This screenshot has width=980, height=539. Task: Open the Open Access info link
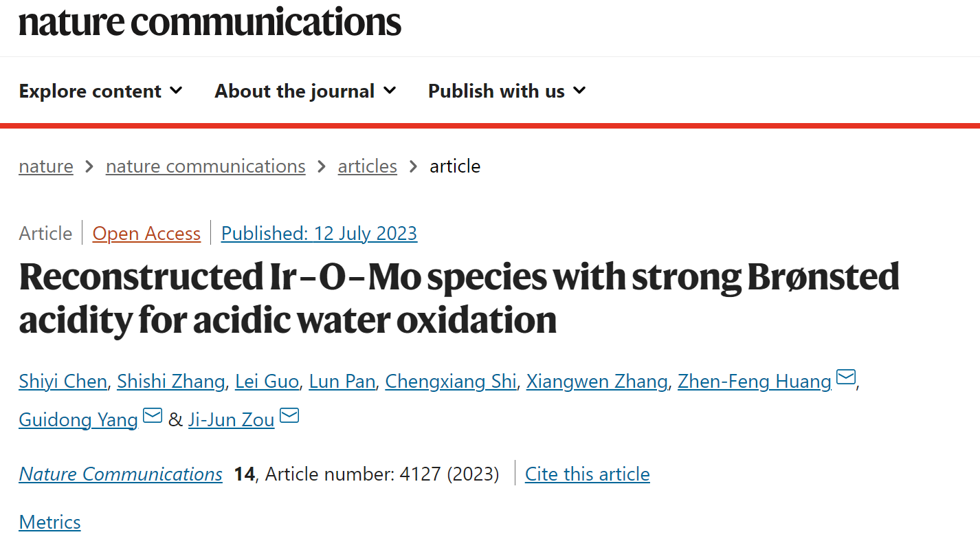tap(146, 234)
